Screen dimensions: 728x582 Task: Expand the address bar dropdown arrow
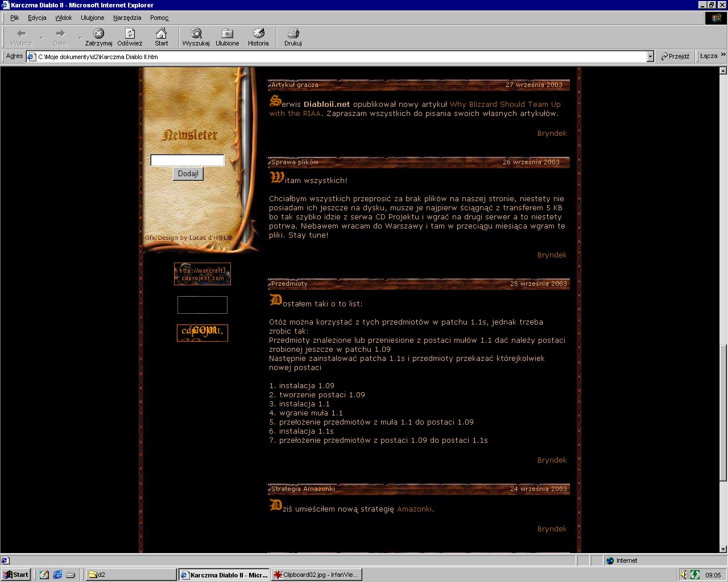pos(650,56)
